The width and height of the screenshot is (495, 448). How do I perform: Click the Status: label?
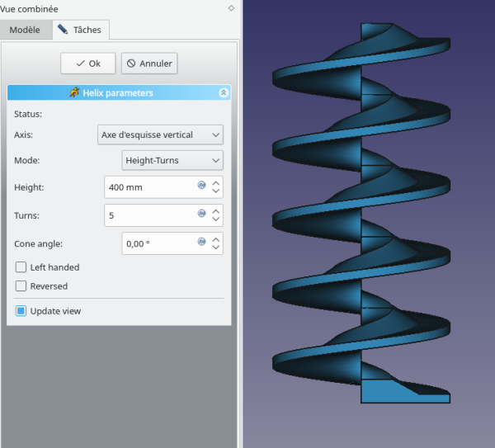[x=28, y=114]
